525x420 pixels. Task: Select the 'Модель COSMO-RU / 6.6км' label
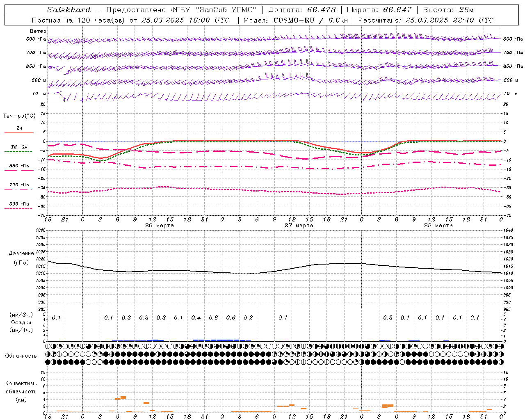click(296, 20)
